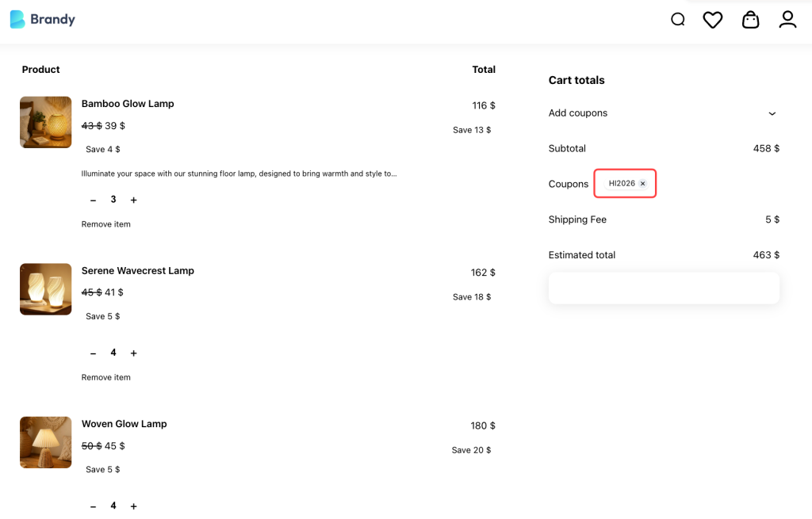Click the Cart totals heading

(x=576, y=80)
